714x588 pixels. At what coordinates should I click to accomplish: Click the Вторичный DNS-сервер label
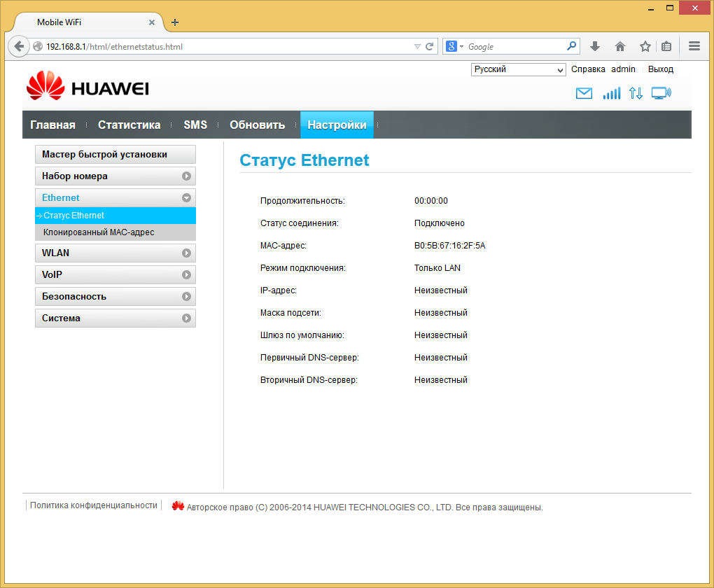point(309,380)
